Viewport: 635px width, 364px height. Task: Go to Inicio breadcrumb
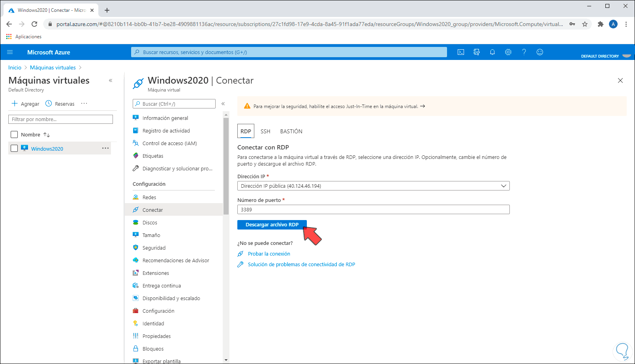click(15, 67)
